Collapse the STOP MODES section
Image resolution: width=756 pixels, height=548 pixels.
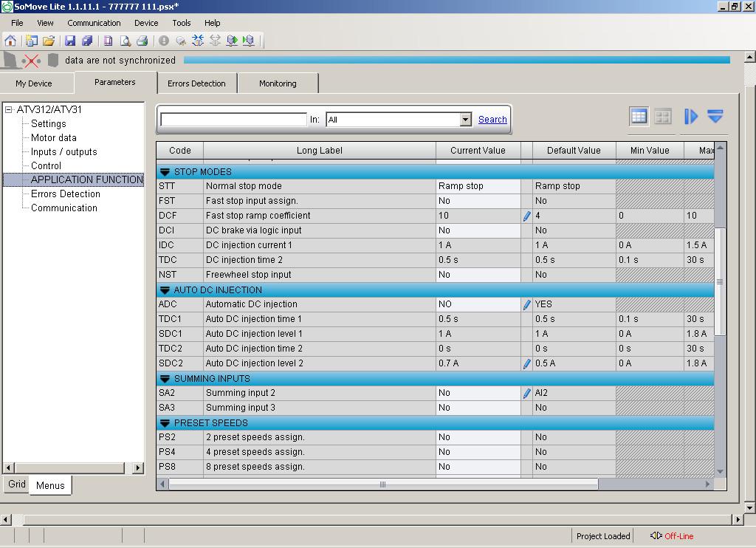[165, 172]
